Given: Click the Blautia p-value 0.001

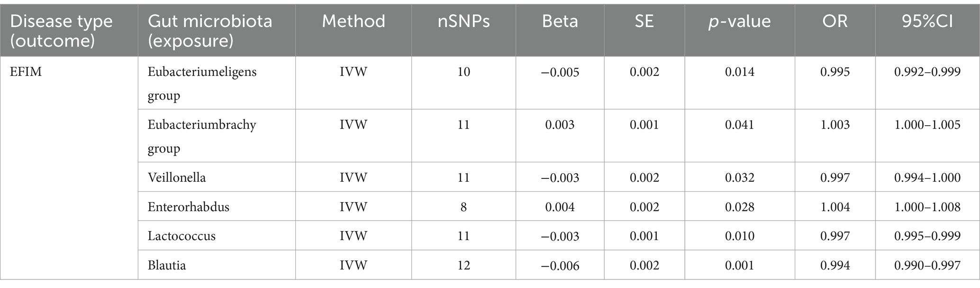Looking at the screenshot, I should point(740,265).
